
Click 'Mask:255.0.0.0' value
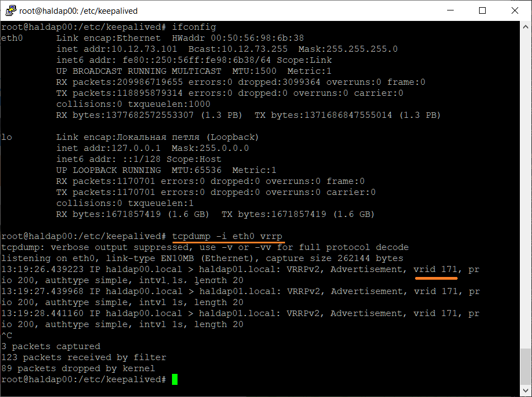pyautogui.click(x=211, y=148)
